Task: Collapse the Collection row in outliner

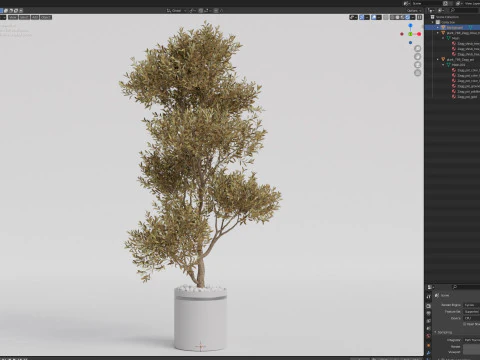Action: click(433, 22)
